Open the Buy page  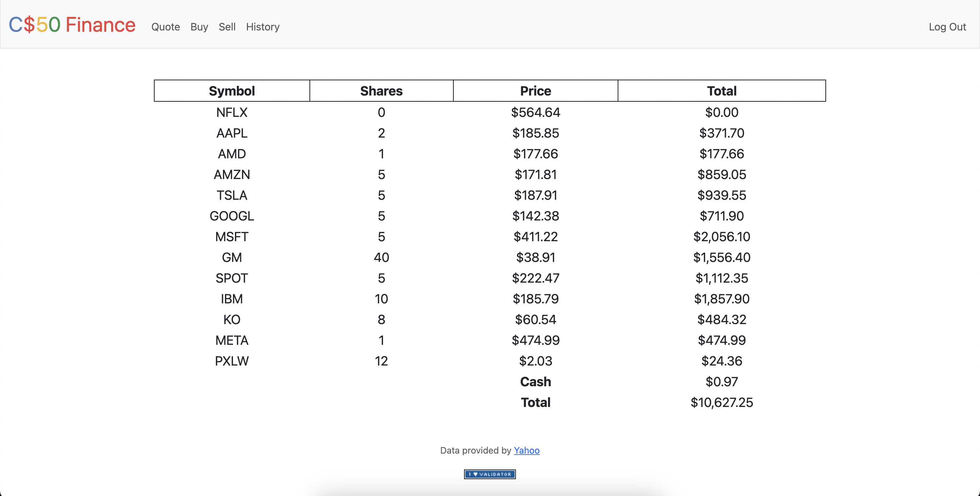coord(199,27)
